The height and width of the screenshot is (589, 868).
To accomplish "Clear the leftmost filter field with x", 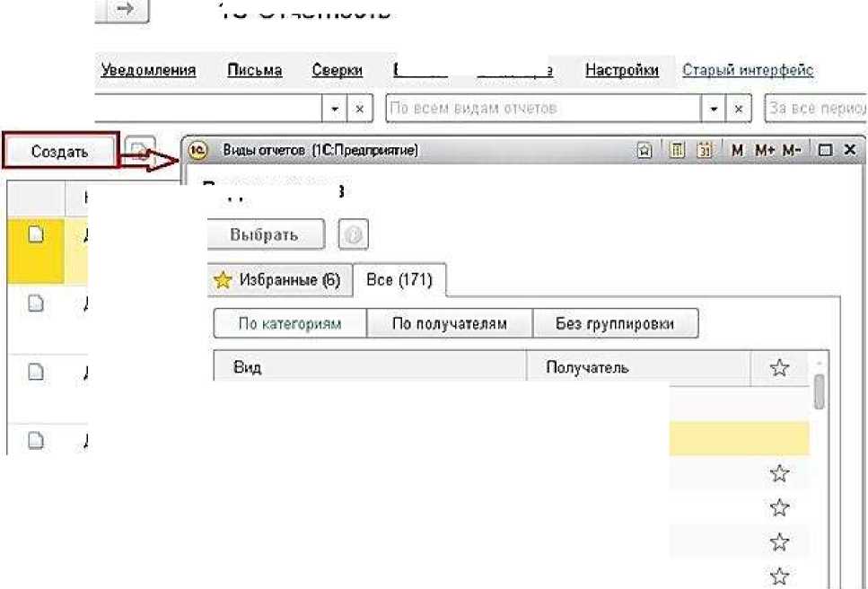I will click(360, 109).
